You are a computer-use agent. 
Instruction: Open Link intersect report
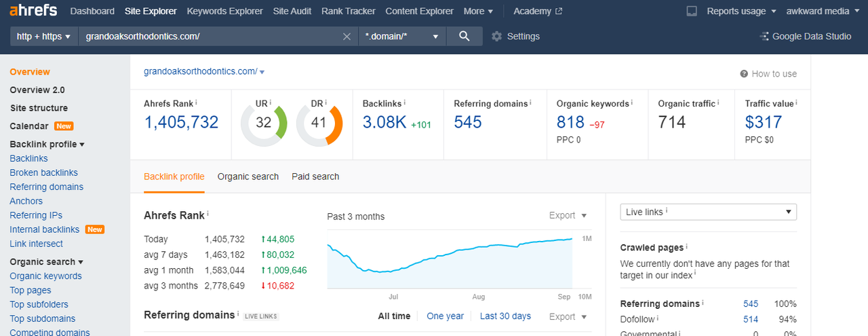point(37,244)
